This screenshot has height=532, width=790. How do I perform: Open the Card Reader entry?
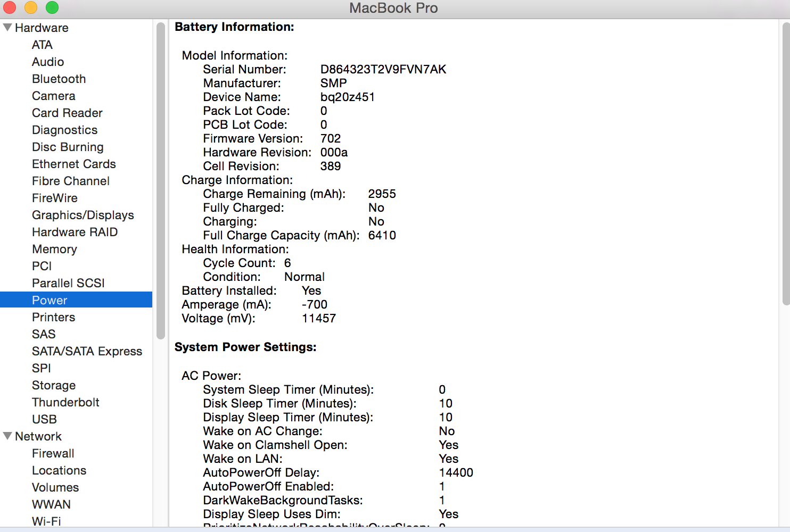(x=67, y=113)
